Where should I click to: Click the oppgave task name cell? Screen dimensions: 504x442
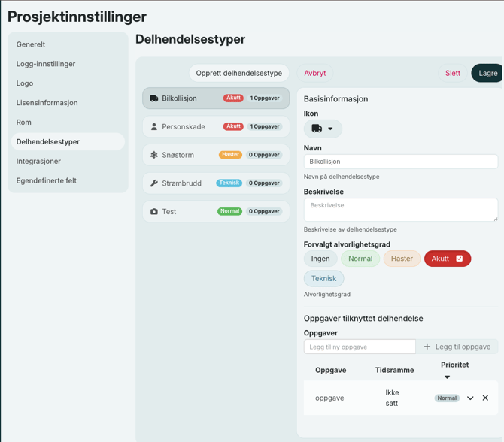click(329, 398)
